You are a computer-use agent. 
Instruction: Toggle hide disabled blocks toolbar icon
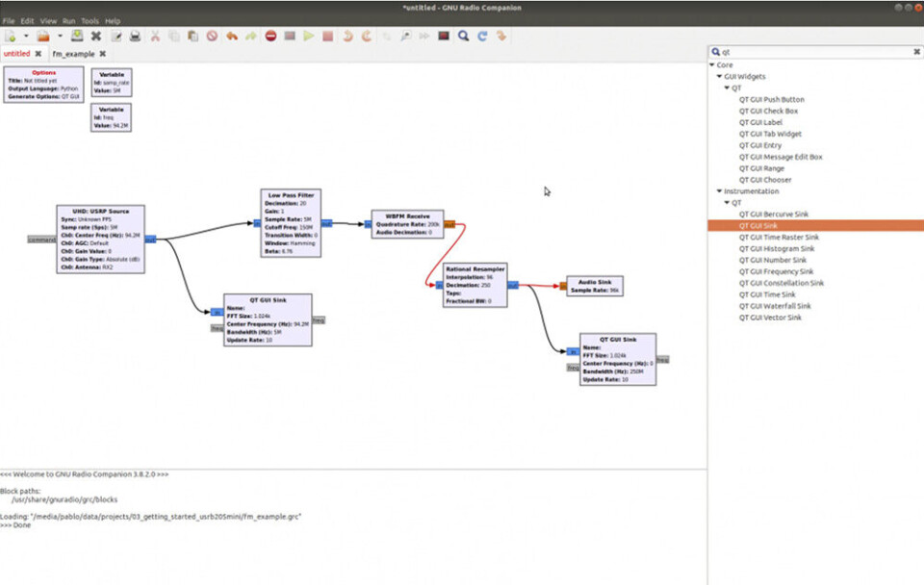(444, 36)
